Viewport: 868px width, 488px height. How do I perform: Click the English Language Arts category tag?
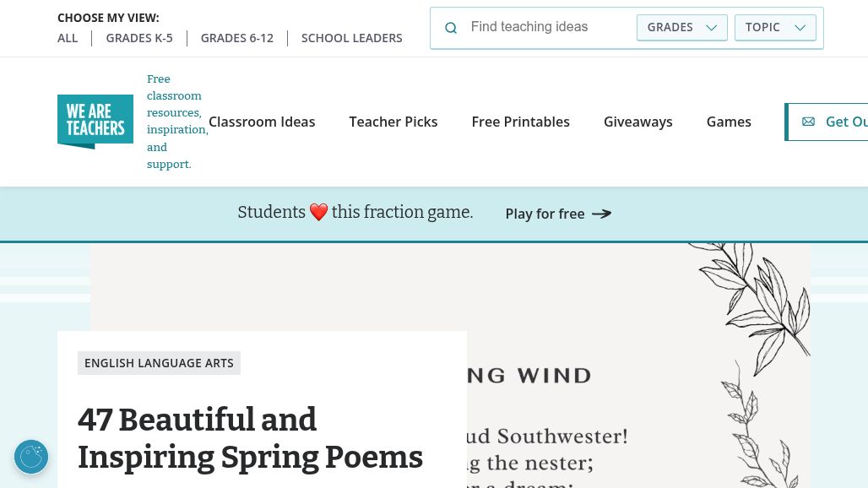click(159, 363)
